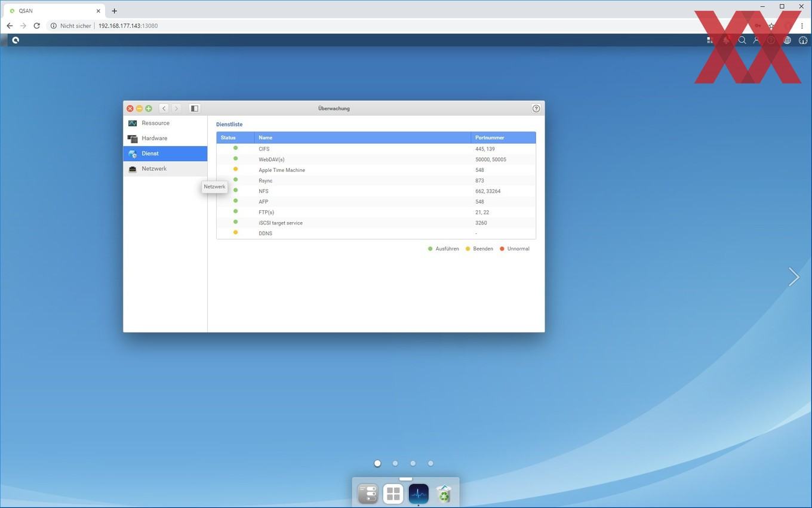Select the second desktop page dot
812x508 pixels.
pyautogui.click(x=395, y=463)
